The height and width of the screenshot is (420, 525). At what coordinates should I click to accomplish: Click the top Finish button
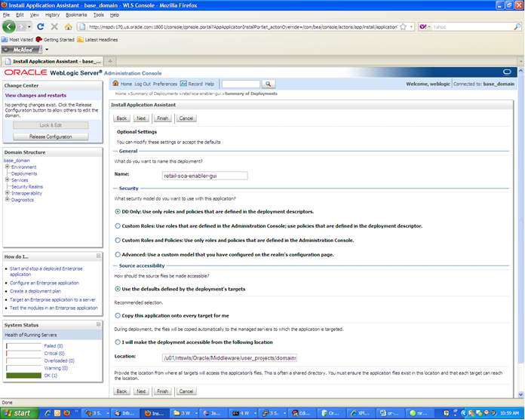point(163,118)
